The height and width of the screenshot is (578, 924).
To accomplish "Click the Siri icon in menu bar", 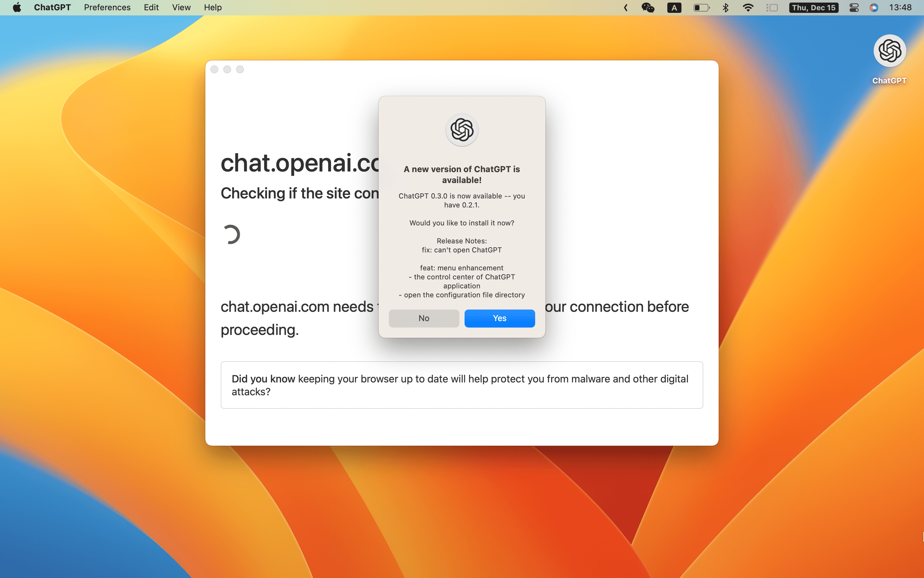I will click(874, 8).
